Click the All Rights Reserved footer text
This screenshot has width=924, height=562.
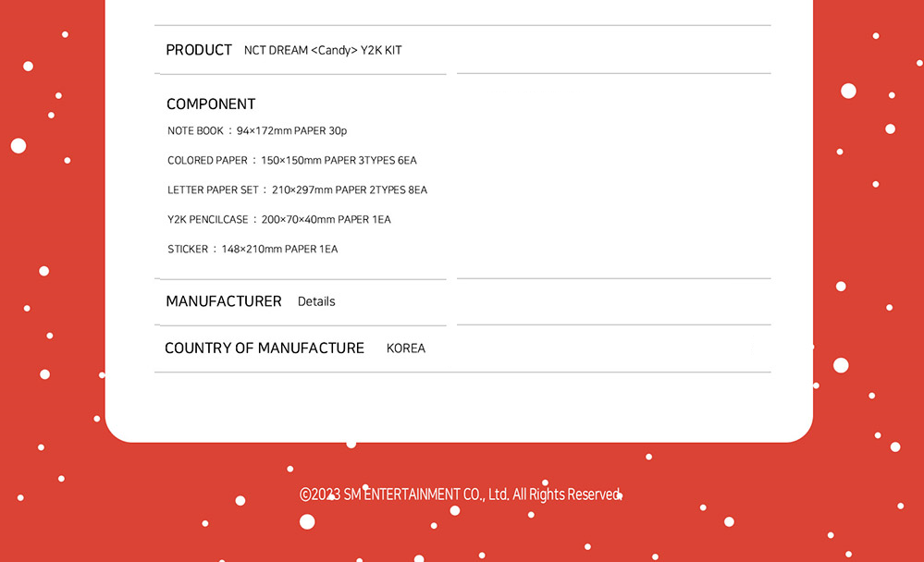point(566,495)
